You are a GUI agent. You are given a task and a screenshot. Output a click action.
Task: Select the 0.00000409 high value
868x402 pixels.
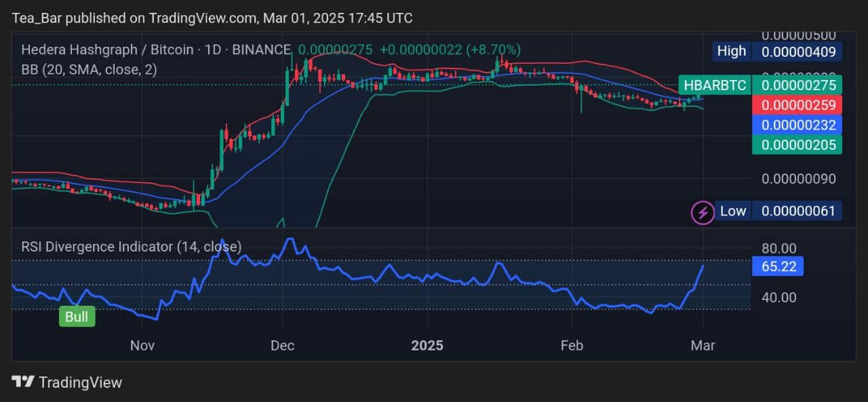798,51
